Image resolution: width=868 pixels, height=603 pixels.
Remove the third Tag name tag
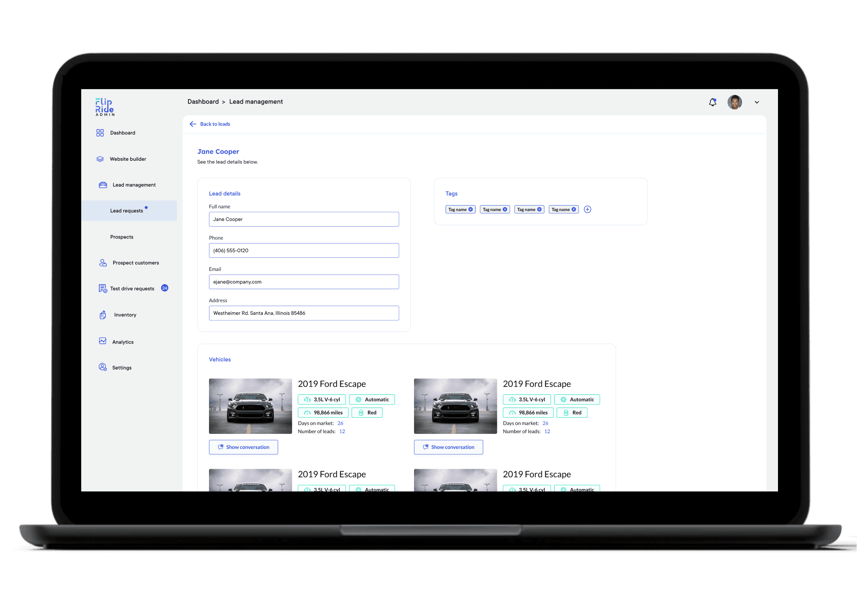pos(540,209)
